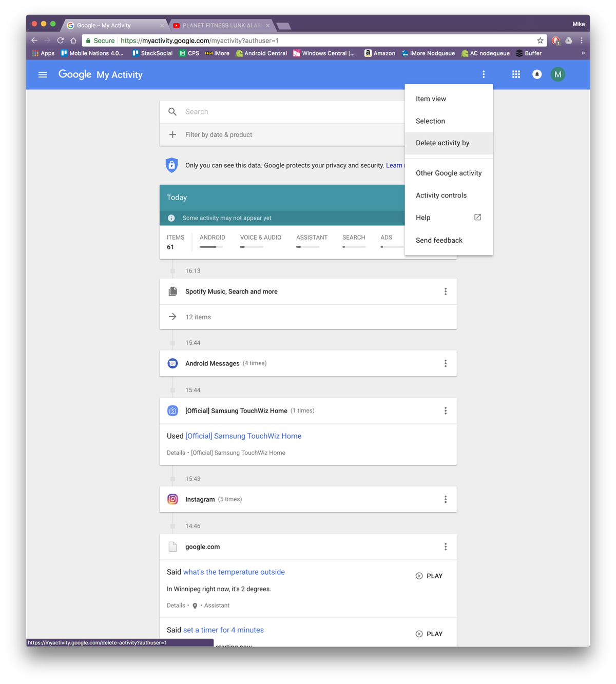Open the navigation hamburger menu
The width and height of the screenshot is (616, 684).
point(43,74)
